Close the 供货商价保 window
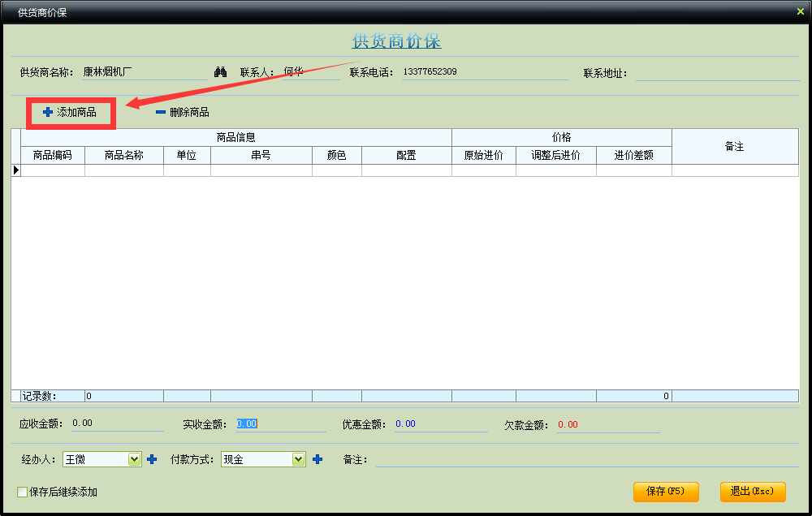 pyautogui.click(x=800, y=11)
